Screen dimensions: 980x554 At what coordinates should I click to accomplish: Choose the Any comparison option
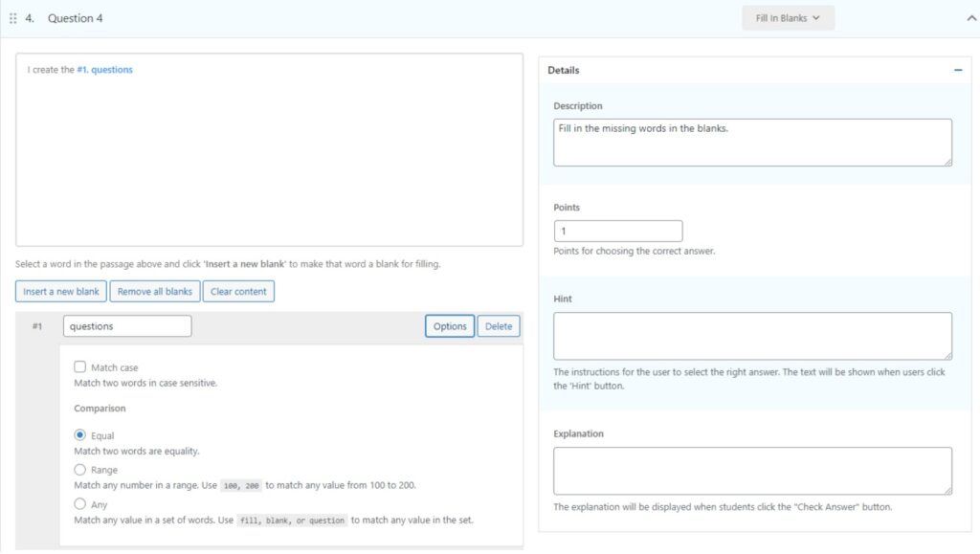click(x=80, y=504)
